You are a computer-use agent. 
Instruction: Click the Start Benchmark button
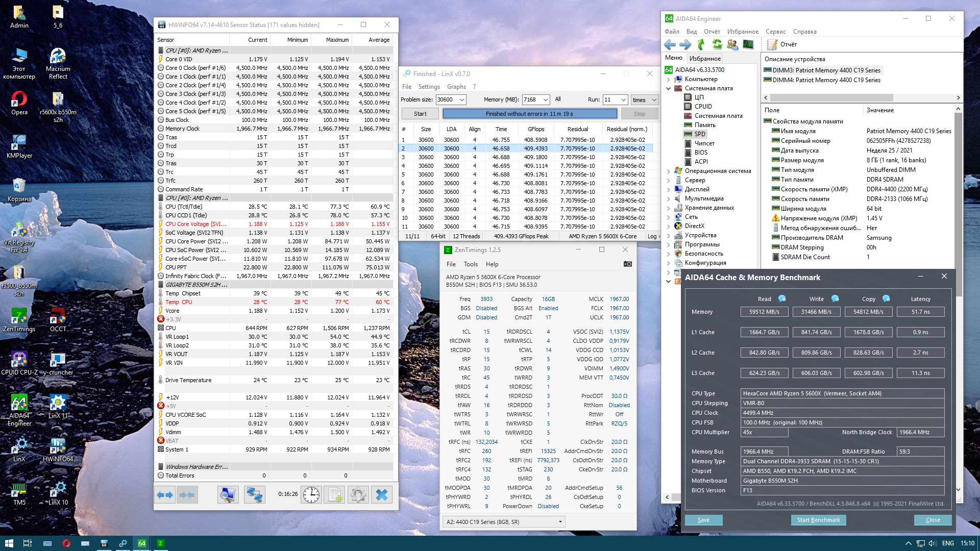point(818,520)
